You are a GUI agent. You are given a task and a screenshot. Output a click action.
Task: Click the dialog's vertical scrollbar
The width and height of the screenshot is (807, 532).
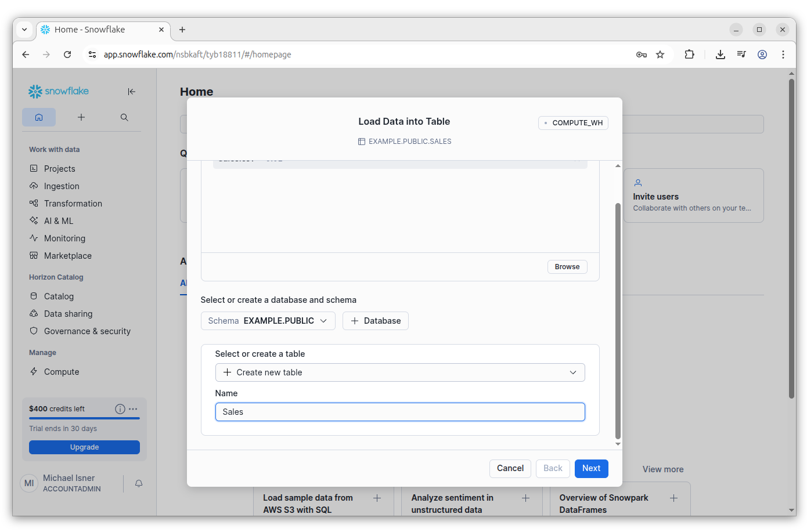pos(618,319)
